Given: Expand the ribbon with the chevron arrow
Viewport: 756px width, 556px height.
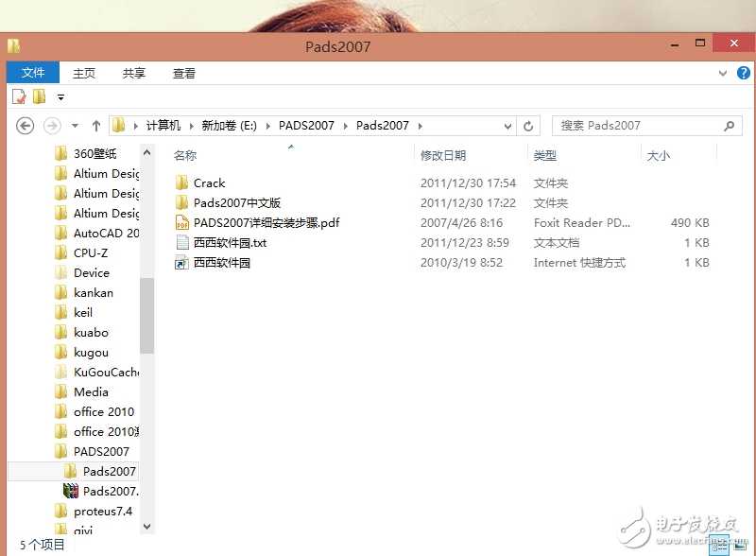Looking at the screenshot, I should pos(722,72).
